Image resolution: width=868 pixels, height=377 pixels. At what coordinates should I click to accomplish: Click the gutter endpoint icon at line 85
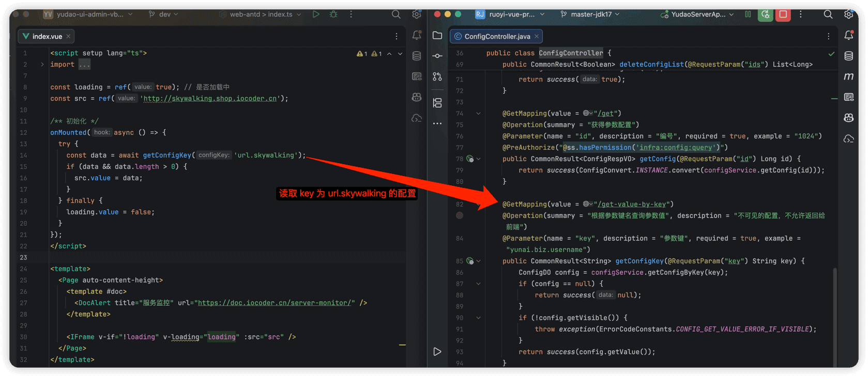coord(470,261)
